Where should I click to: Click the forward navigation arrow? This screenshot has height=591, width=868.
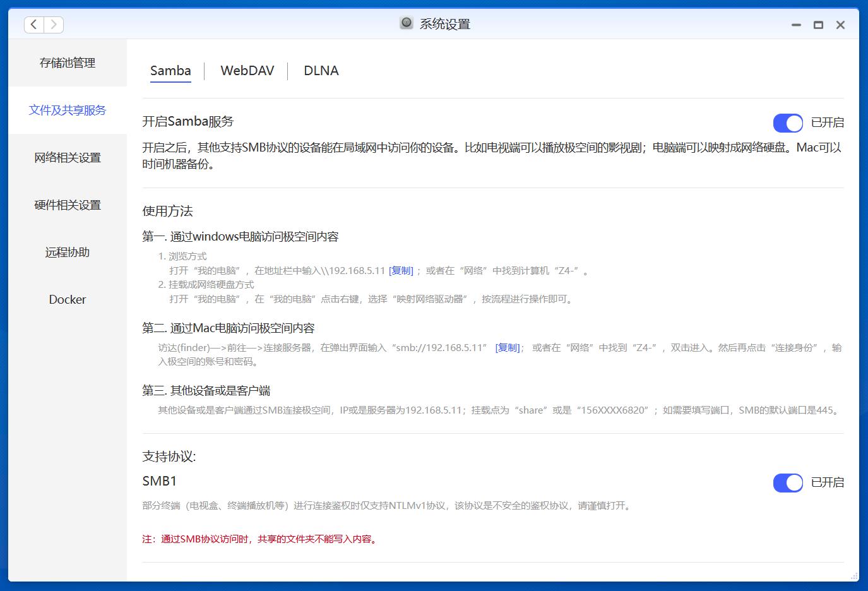54,24
